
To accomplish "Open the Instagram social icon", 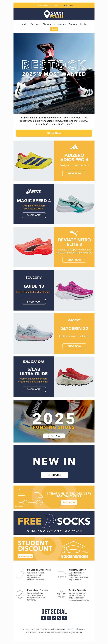I will [49, 618].
